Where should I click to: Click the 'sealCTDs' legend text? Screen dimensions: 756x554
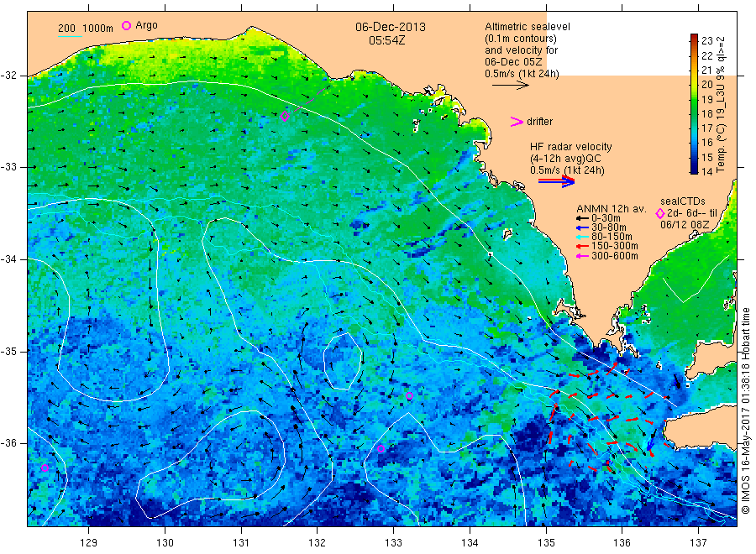click(x=683, y=201)
